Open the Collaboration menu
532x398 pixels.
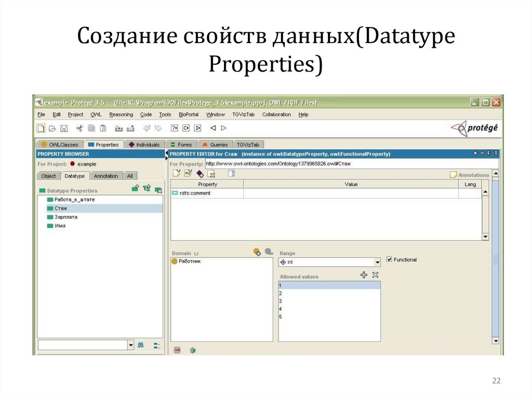click(276, 115)
